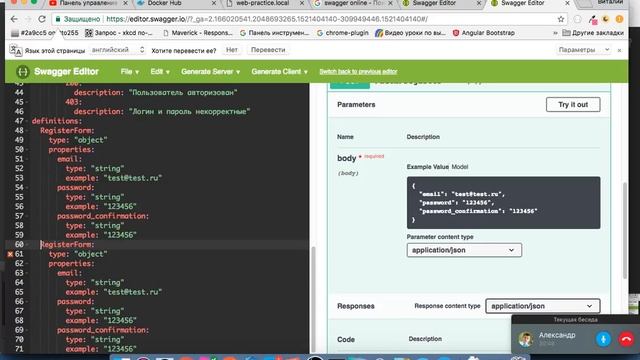The width and height of the screenshot is (640, 360).
Task: Mute the microphone in the call panel
Action: pyautogui.click(x=603, y=339)
